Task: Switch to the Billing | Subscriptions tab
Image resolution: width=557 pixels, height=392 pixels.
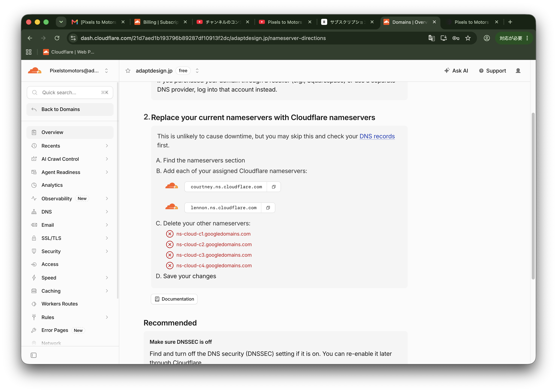Action: pos(161,22)
